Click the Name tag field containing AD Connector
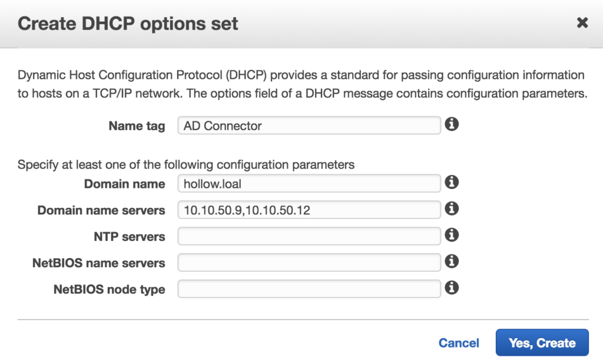The image size is (603, 364). pos(309,125)
